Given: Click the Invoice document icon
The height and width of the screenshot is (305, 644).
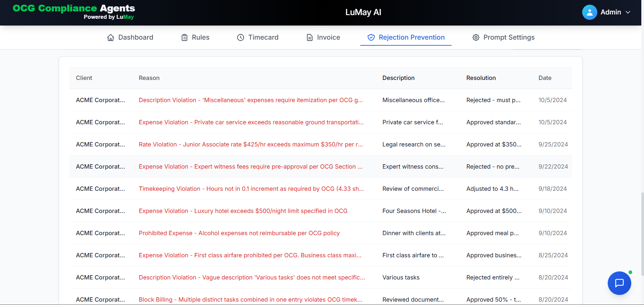Looking at the screenshot, I should click(310, 38).
